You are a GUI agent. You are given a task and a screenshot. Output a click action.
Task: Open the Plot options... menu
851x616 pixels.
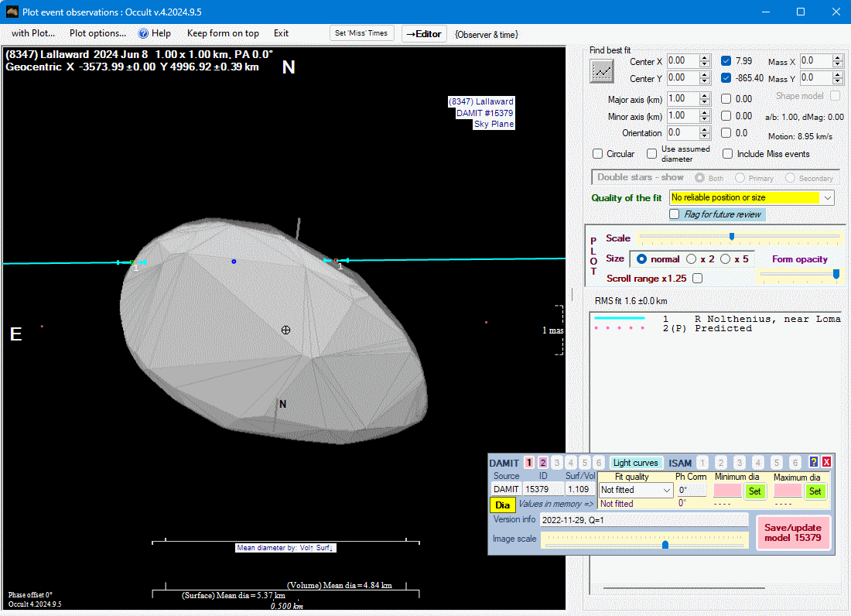click(97, 33)
